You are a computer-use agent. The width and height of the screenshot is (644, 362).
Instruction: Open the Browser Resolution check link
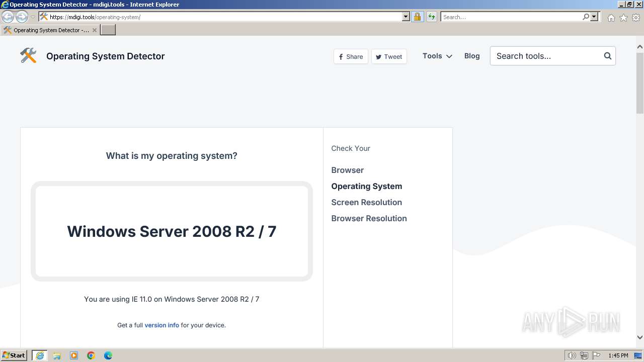(369, 218)
